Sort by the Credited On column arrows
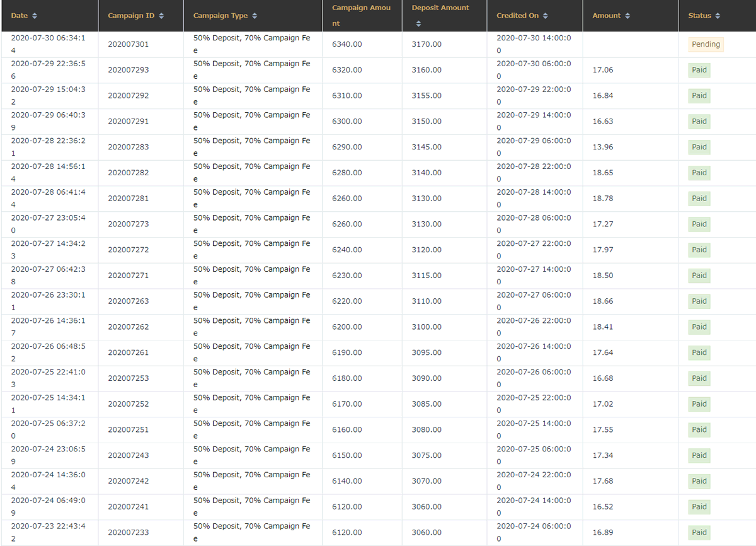The image size is (756, 546). (545, 16)
